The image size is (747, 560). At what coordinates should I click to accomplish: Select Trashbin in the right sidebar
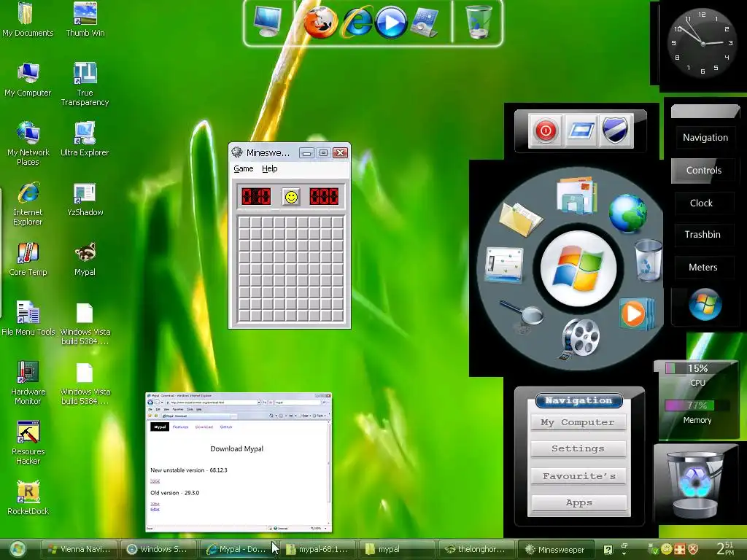click(703, 235)
